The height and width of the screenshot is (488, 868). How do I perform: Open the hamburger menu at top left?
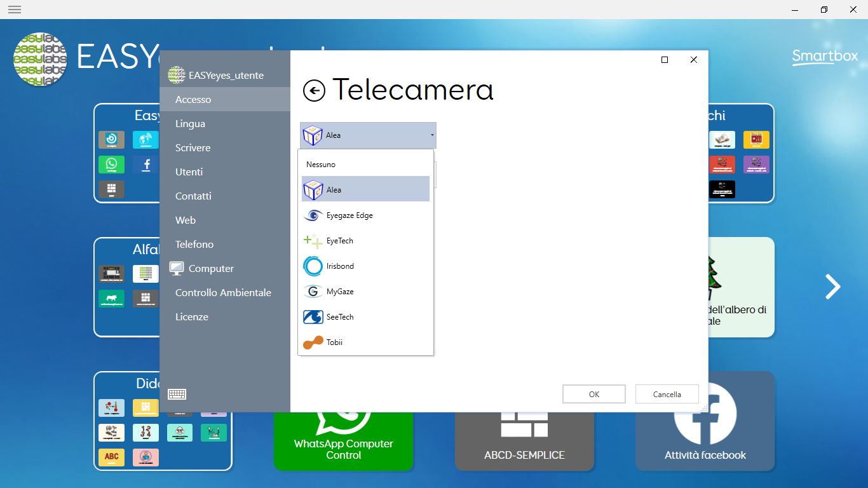15,10
